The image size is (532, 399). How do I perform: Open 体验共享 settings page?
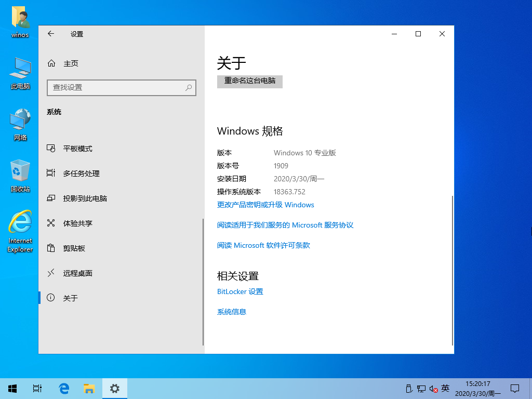coord(122,223)
